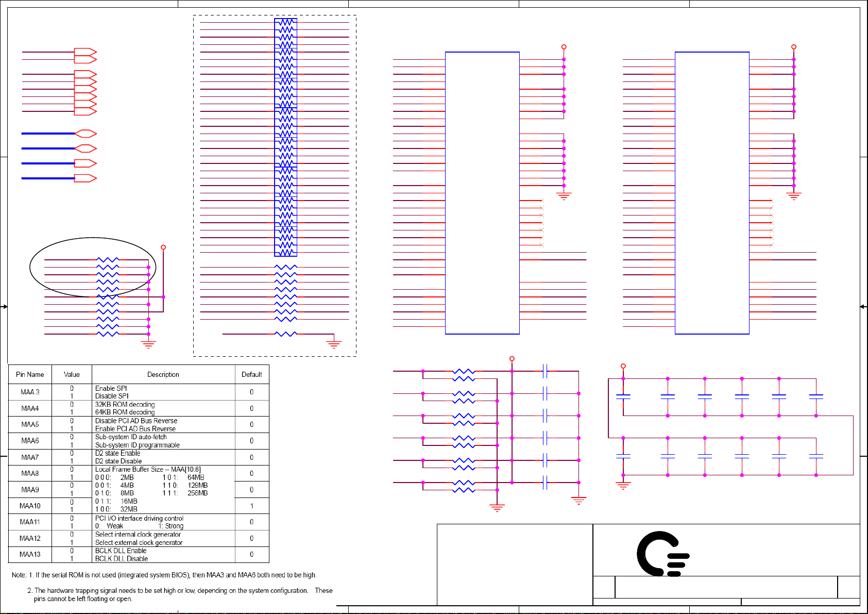Click 'Local Frame Buffer Size -- MAA[10:8]' text
Screen dimensions: 868x614
[148, 470]
